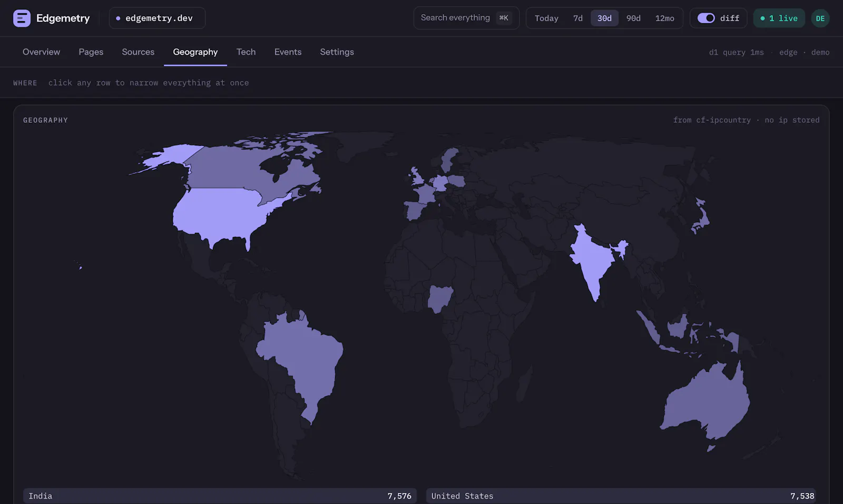Viewport: 843px width, 504px height.
Task: Click the India row with 7,576
Action: coord(220,496)
